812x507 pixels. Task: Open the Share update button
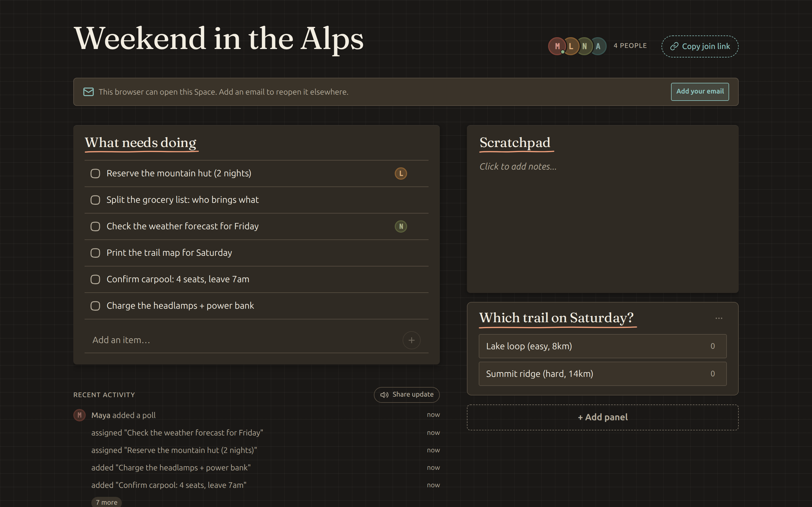pos(407,395)
